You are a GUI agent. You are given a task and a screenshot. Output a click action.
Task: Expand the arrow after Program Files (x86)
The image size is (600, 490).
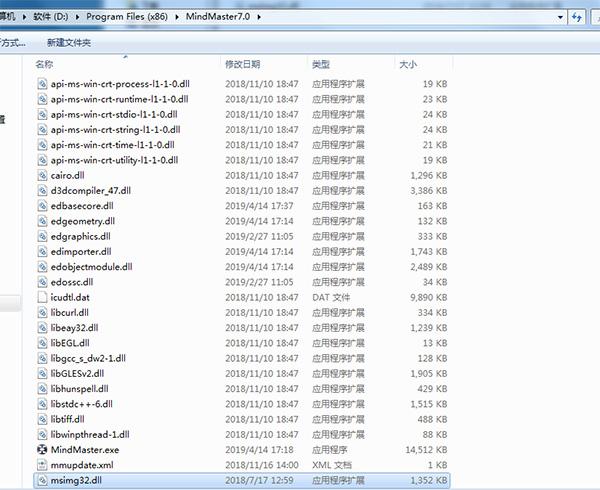click(177, 17)
